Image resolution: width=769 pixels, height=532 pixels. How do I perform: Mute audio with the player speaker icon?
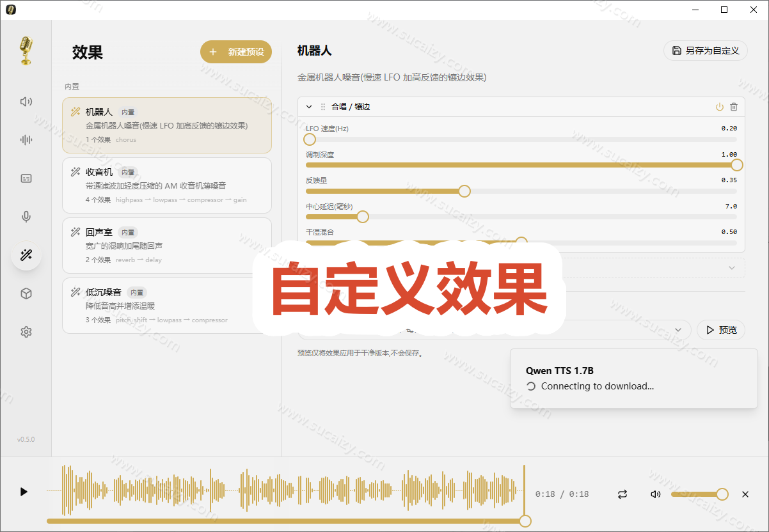coord(656,494)
